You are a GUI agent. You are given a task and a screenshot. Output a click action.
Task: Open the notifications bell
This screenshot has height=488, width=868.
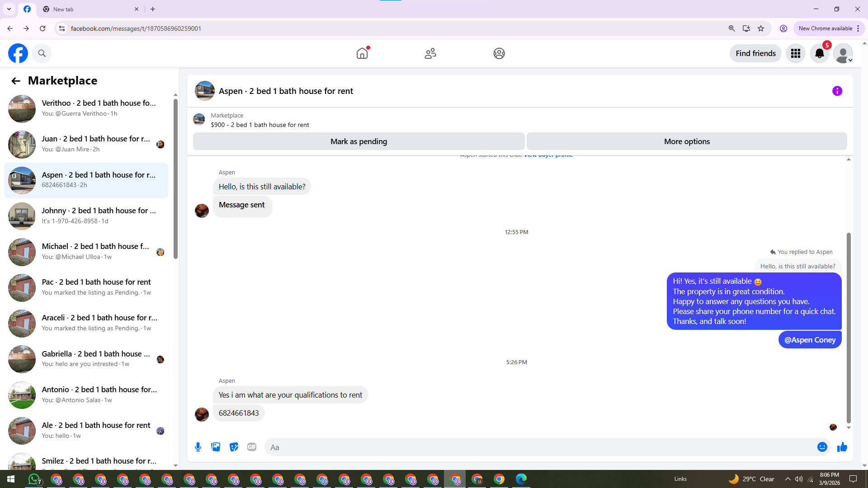tap(819, 54)
